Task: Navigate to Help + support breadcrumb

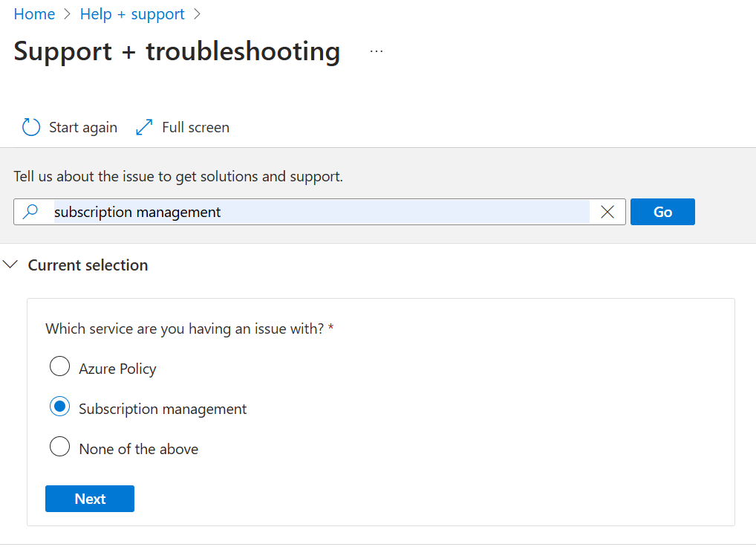Action: [x=132, y=14]
